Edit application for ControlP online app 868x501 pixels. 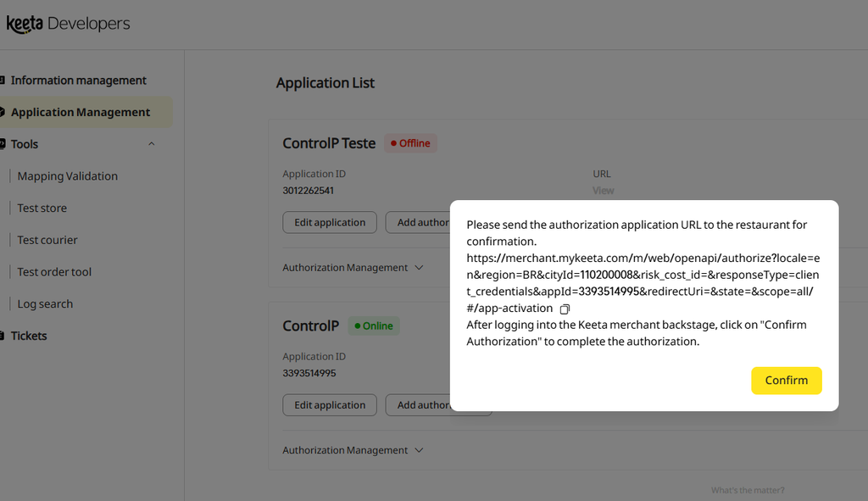pyautogui.click(x=330, y=405)
